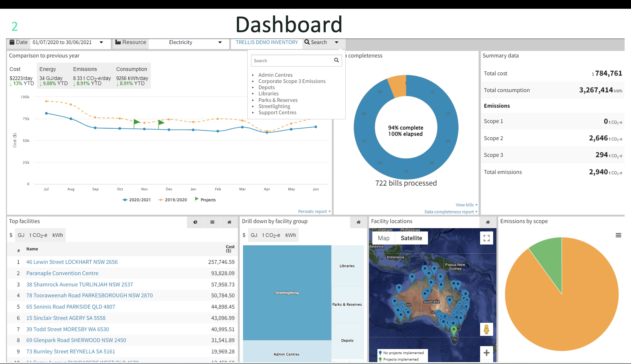Expand the Search dropdown in the toolbar
Image resolution: width=631 pixels, height=364 pixels.
337,42
